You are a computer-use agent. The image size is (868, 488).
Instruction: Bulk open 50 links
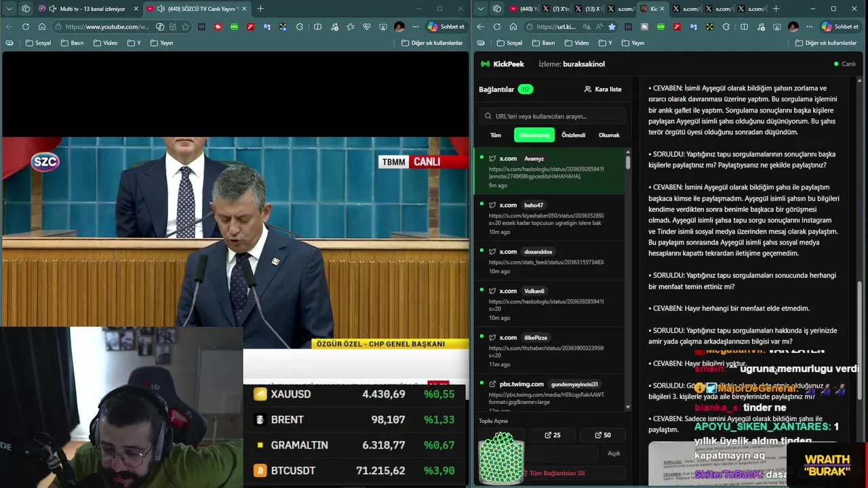[x=603, y=435]
